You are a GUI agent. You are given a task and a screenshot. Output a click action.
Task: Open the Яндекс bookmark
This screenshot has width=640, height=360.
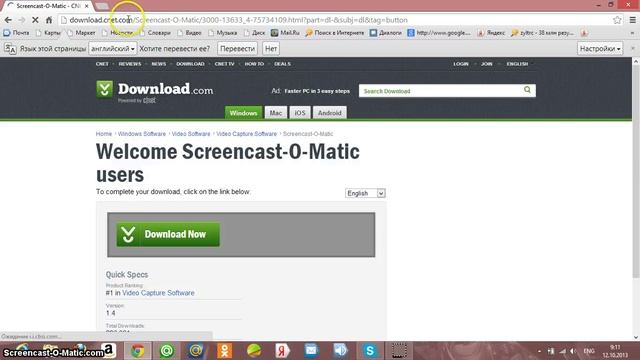pos(491,33)
